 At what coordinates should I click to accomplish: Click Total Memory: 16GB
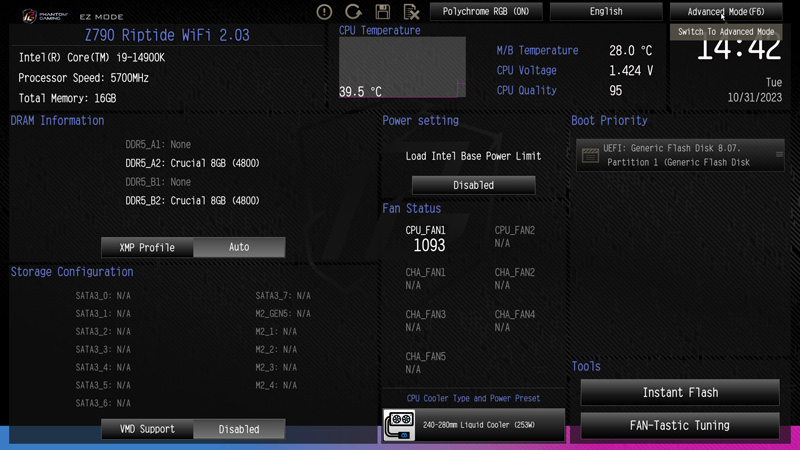coord(67,98)
